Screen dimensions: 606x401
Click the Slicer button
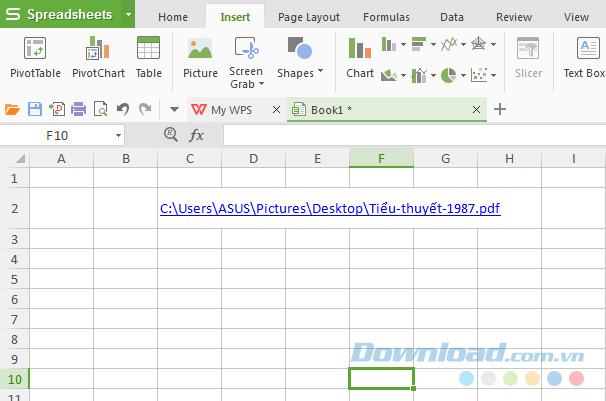[x=528, y=58]
